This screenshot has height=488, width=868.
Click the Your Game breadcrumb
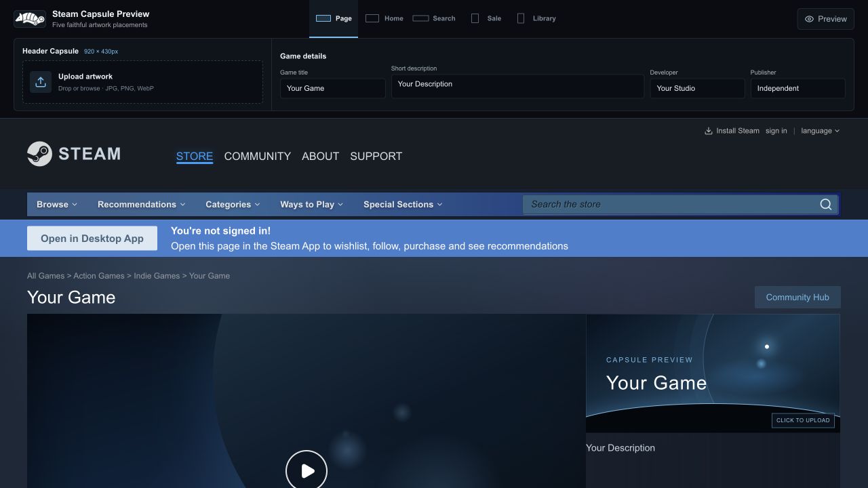pyautogui.click(x=210, y=276)
